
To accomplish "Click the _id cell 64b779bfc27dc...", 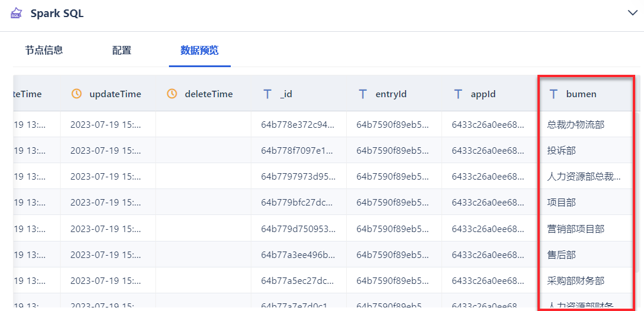I will pos(298,203).
